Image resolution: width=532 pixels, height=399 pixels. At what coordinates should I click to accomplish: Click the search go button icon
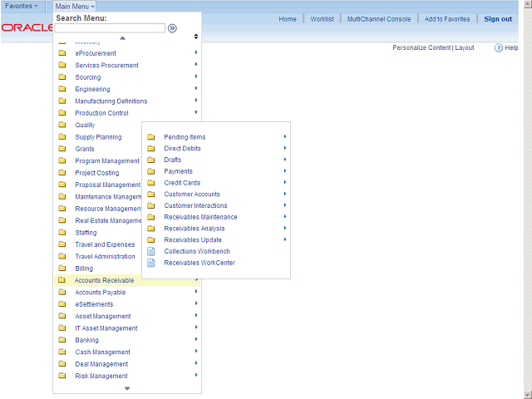[172, 28]
